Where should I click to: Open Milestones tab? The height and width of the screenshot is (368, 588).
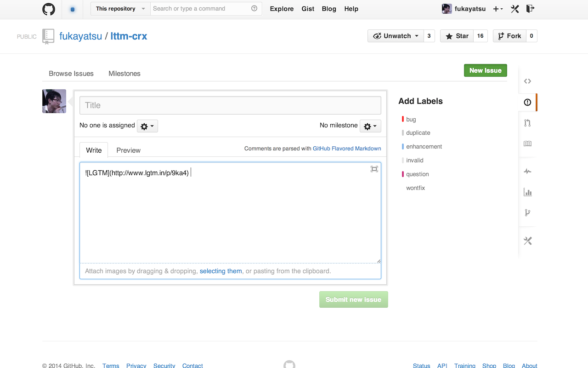point(124,73)
